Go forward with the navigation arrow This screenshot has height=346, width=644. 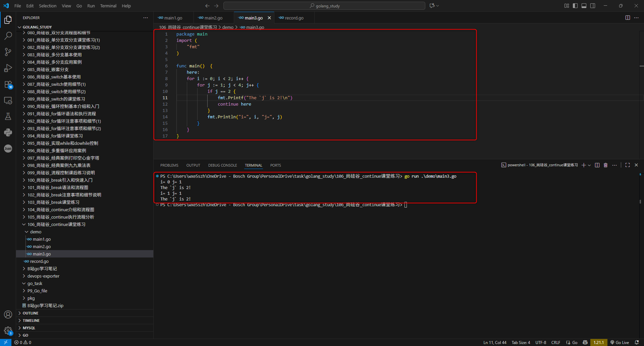coord(216,6)
